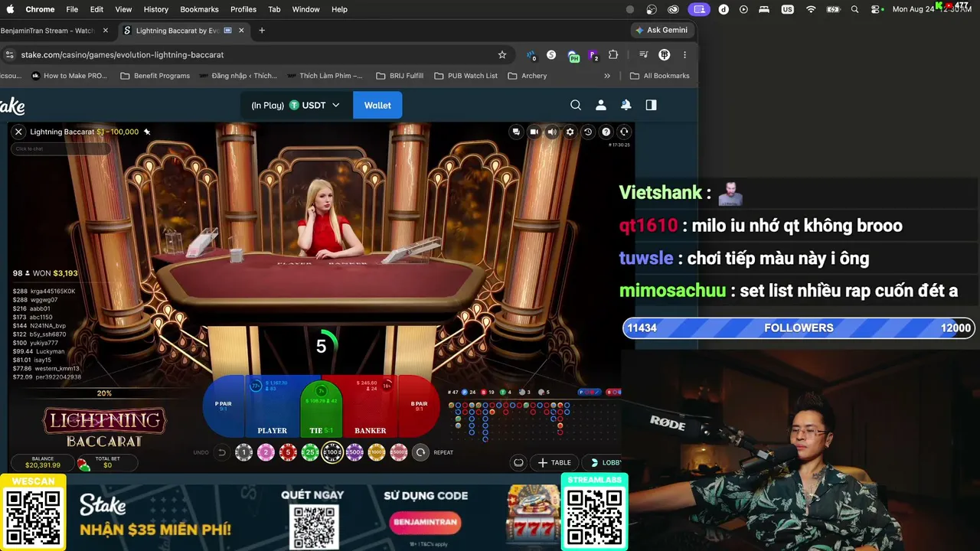Open the Stake user profile icon
Screen dimensions: 980x551
point(601,105)
